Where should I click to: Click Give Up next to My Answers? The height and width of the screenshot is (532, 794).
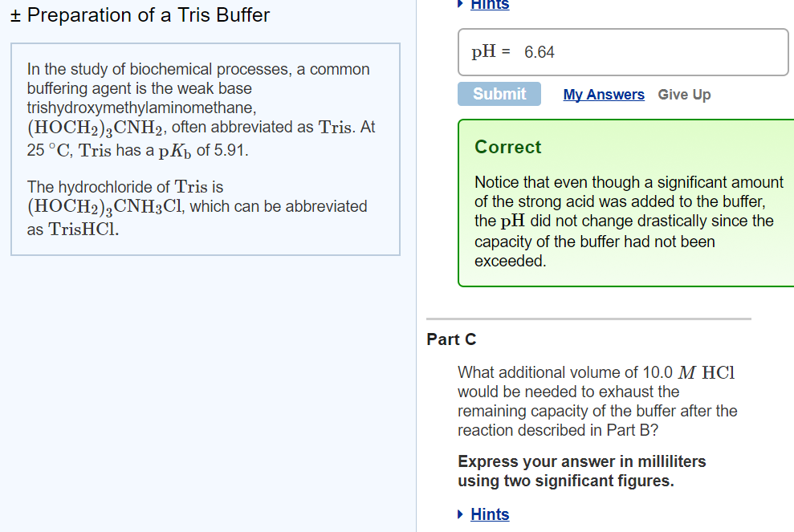[x=684, y=94]
